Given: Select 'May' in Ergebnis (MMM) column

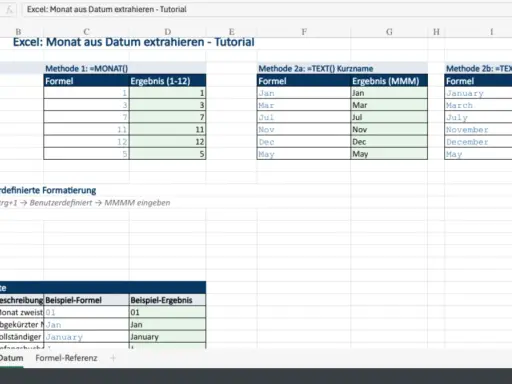Looking at the screenshot, I should (389, 154).
